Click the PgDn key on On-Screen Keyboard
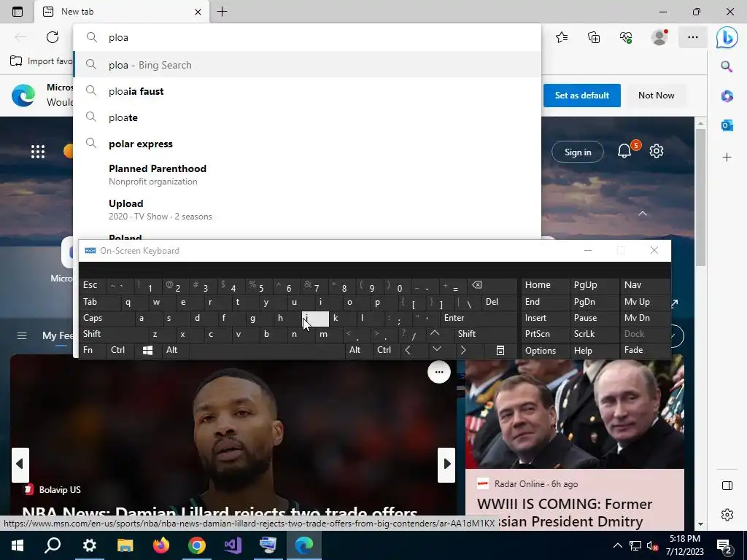Image resolution: width=747 pixels, height=560 pixels. click(594, 302)
